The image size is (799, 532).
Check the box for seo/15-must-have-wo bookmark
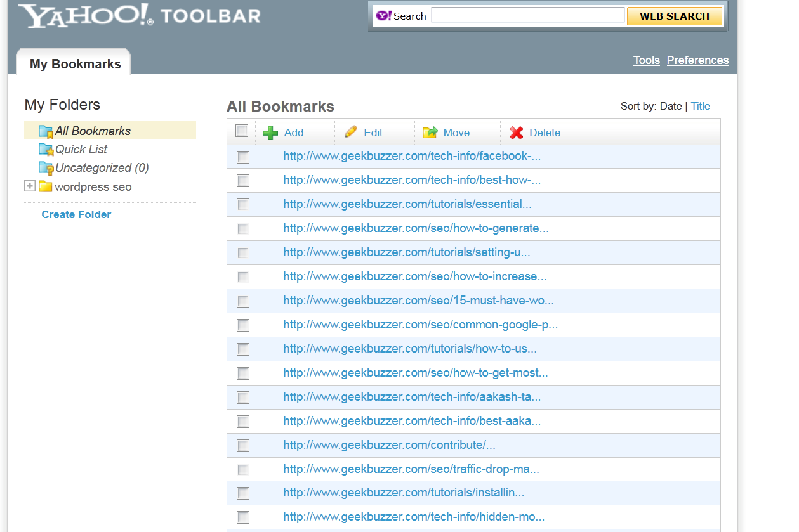coord(243,301)
